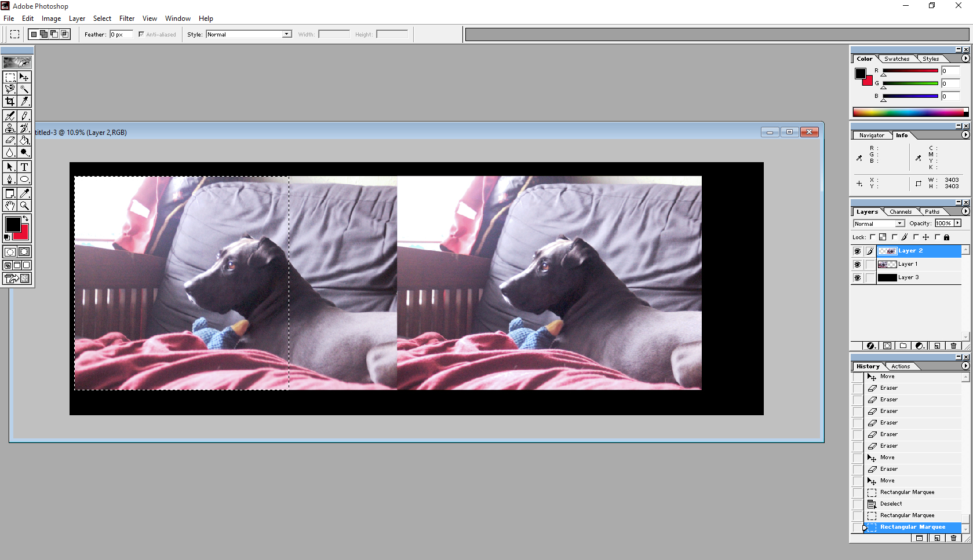Open the Opacity slider arrow
Image resolution: width=973 pixels, height=560 pixels.
tap(957, 224)
